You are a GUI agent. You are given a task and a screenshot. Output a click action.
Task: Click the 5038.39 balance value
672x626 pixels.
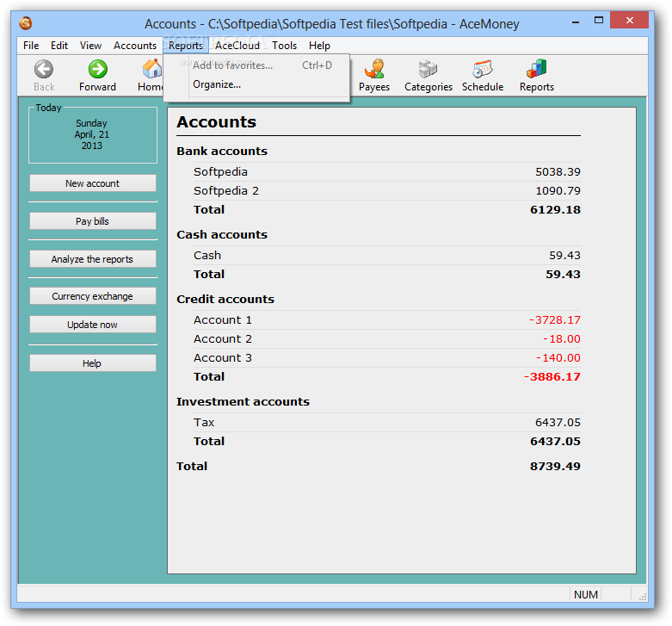[558, 172]
